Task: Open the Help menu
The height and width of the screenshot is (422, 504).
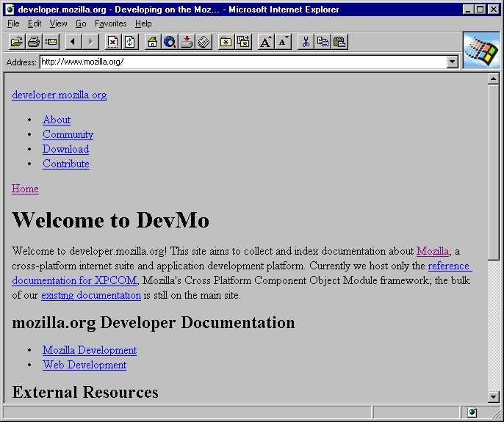Action: point(143,23)
